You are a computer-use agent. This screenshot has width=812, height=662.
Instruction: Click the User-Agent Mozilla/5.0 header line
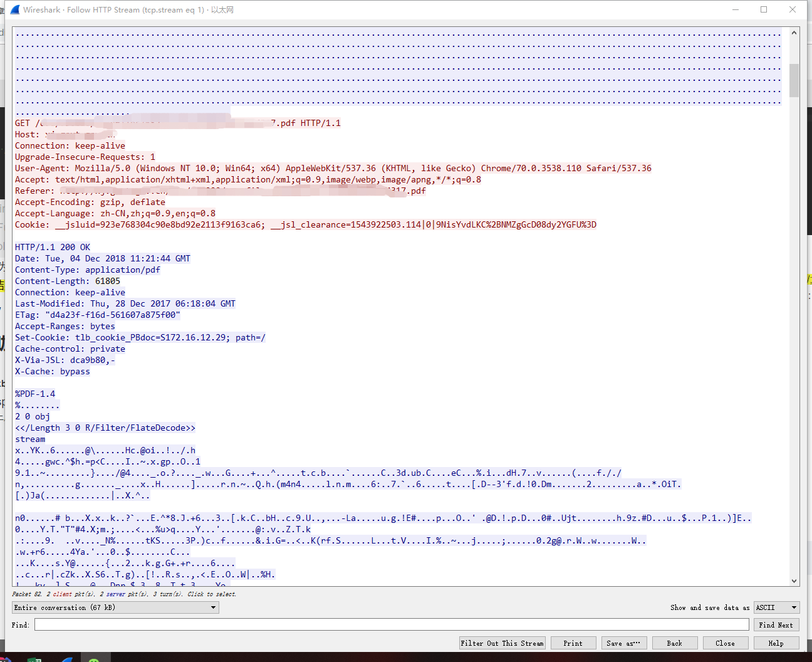click(x=333, y=168)
